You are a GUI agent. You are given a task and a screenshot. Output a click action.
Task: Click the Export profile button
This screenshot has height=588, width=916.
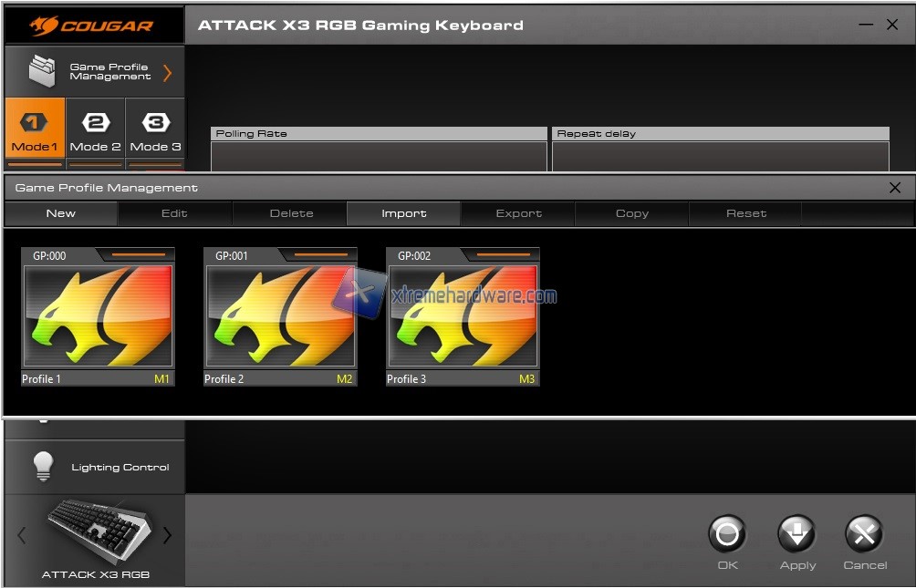pyautogui.click(x=518, y=213)
